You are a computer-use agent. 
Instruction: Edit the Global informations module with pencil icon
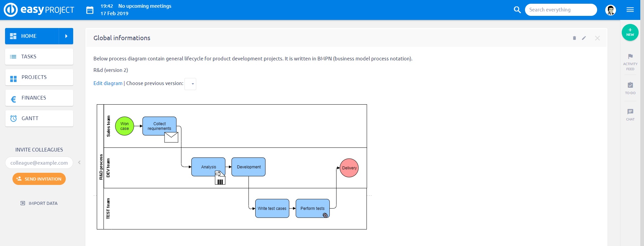584,38
